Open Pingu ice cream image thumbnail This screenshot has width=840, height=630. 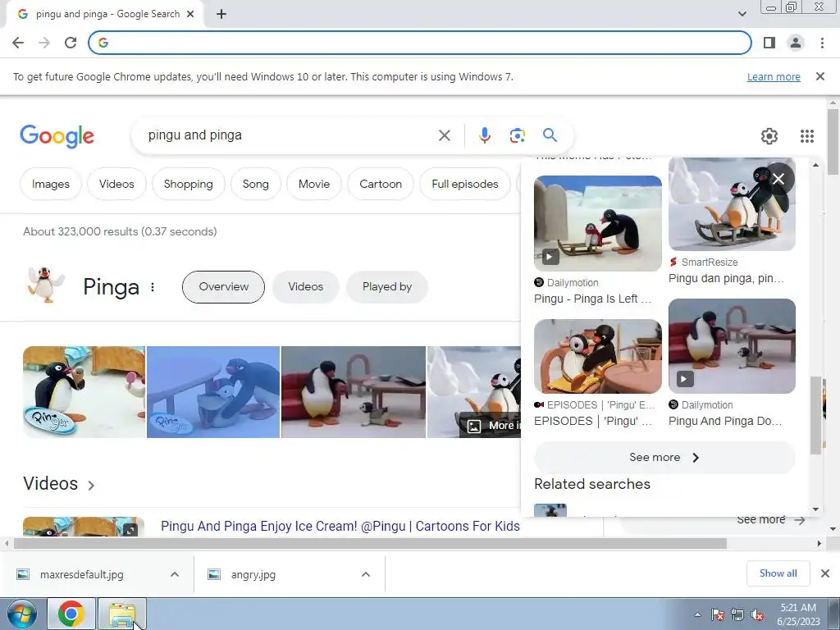click(x=84, y=392)
